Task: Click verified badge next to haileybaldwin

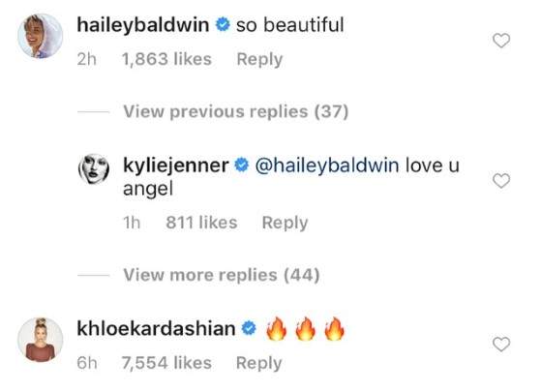Action: 223,25
